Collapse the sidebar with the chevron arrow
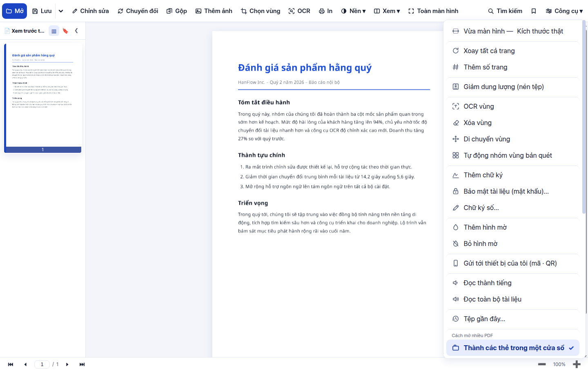This screenshot has height=371, width=588. coord(76,31)
